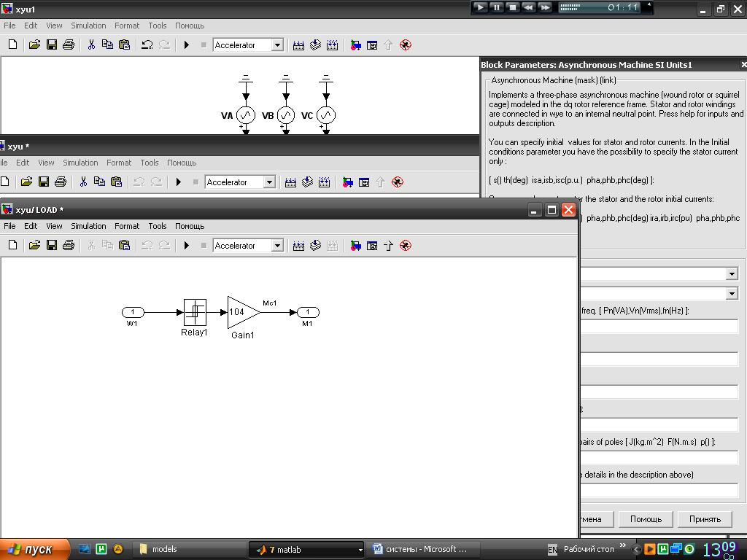The image size is (747, 560).
Task: Click initial conditions input field
Action: tap(659, 491)
